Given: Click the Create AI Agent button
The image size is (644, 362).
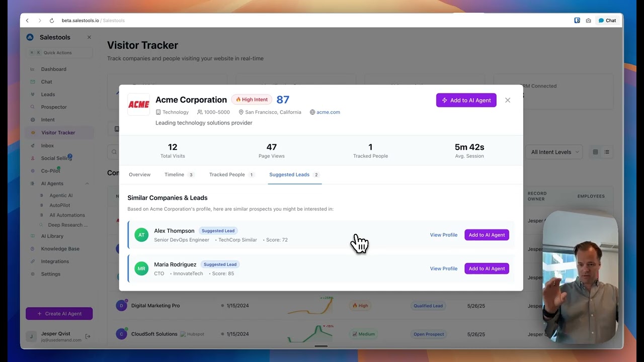Looking at the screenshot, I should (59, 314).
